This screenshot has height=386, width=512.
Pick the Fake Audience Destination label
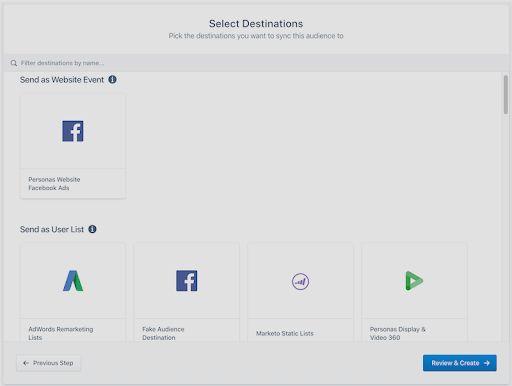(163, 333)
